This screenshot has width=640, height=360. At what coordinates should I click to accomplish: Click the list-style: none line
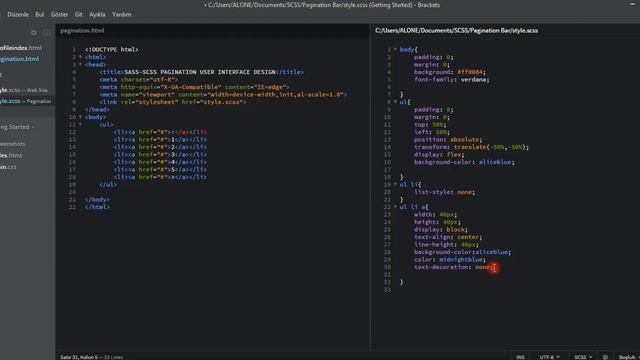444,192
